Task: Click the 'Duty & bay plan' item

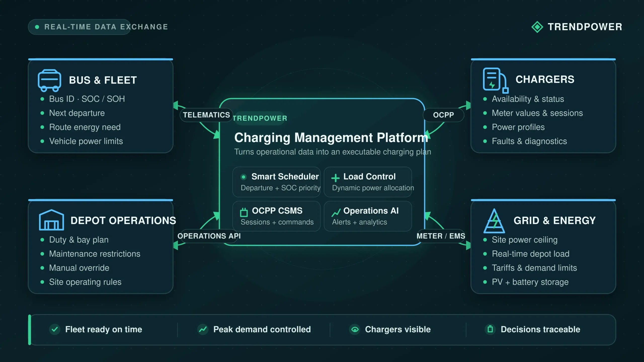Action: coord(79,240)
